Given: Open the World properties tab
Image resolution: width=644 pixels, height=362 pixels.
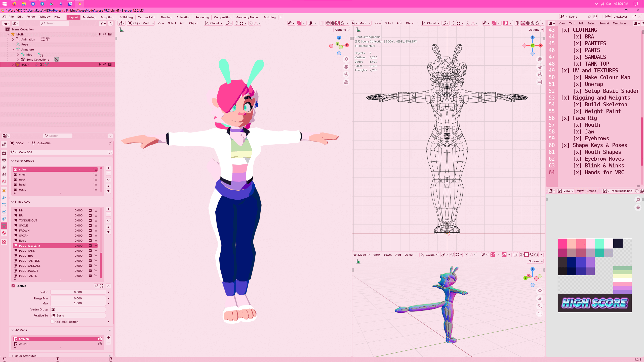Looking at the screenshot, I should (x=4, y=181).
